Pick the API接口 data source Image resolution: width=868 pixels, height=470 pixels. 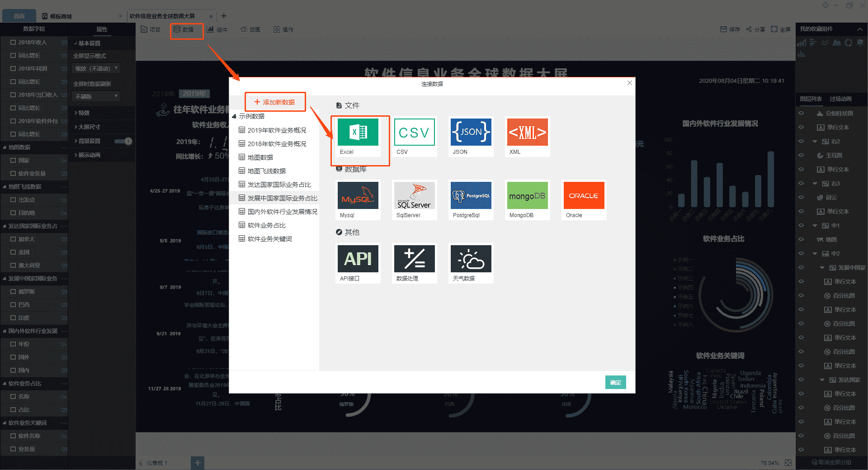tap(358, 263)
